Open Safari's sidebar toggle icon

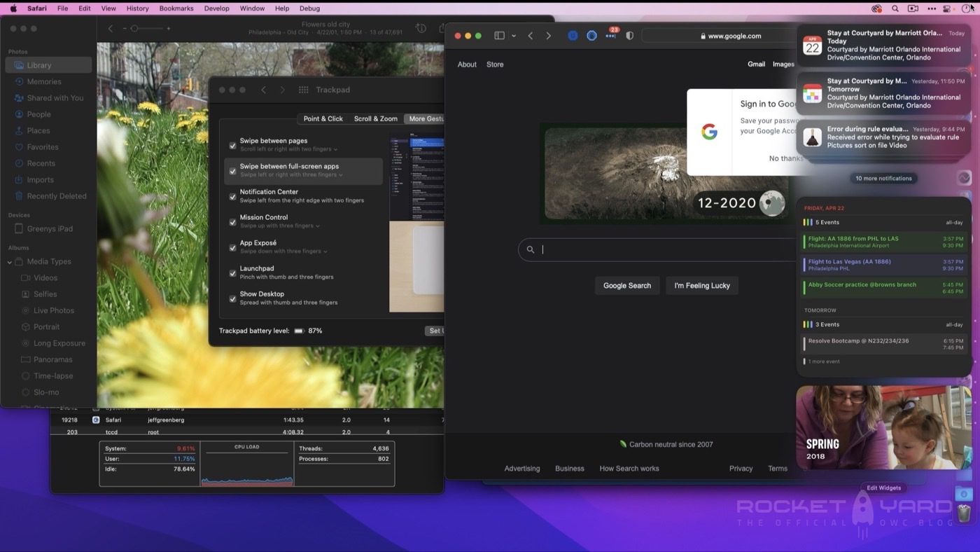(499, 36)
